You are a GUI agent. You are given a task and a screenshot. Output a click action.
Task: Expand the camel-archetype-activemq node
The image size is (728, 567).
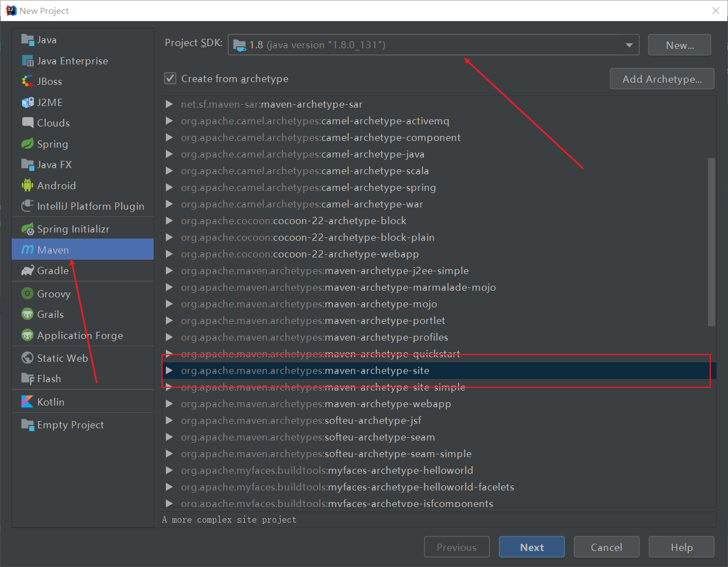click(x=169, y=120)
